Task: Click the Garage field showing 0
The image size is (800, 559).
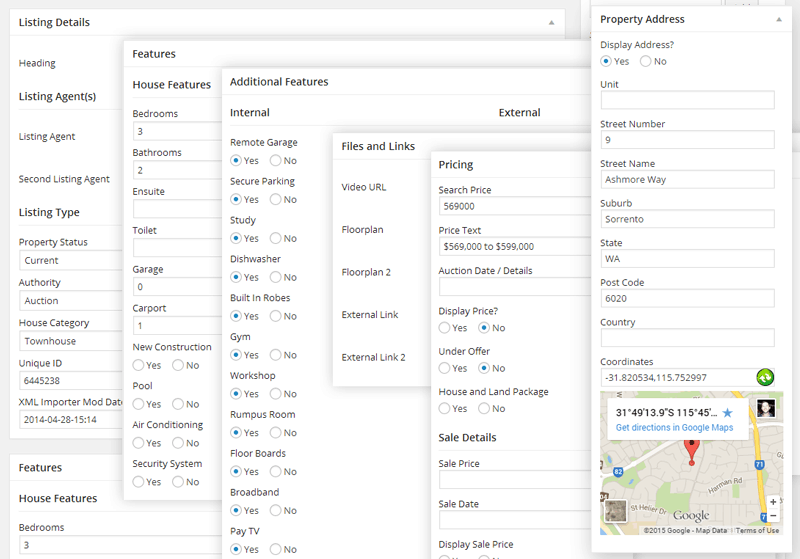Action: click(178, 287)
